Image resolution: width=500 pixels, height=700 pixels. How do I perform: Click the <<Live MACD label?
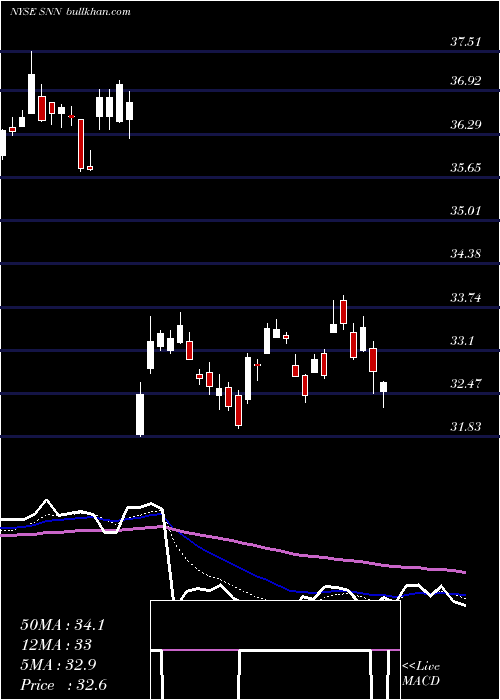tap(421, 673)
